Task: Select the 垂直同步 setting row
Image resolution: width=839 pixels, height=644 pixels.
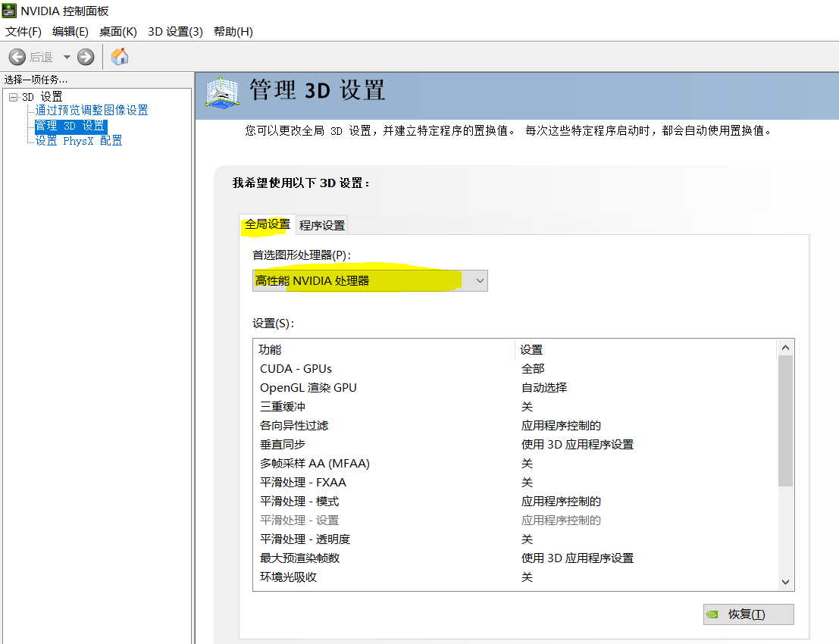Action: (516, 445)
